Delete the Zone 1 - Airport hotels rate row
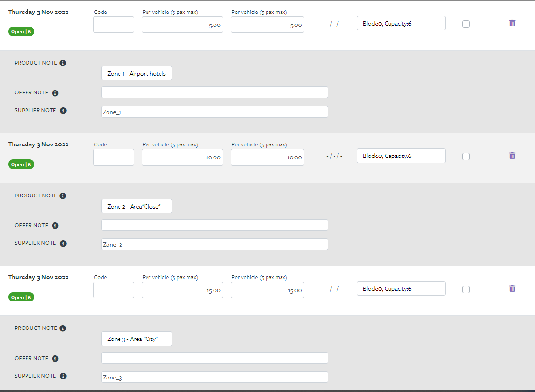Viewport: 535px width, 392px height. coord(512,23)
